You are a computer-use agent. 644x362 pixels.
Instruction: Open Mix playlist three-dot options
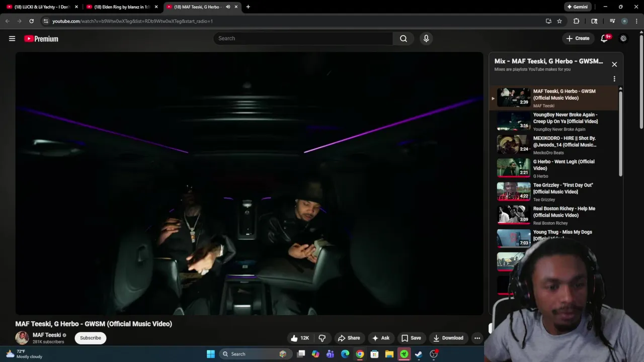pyautogui.click(x=614, y=79)
